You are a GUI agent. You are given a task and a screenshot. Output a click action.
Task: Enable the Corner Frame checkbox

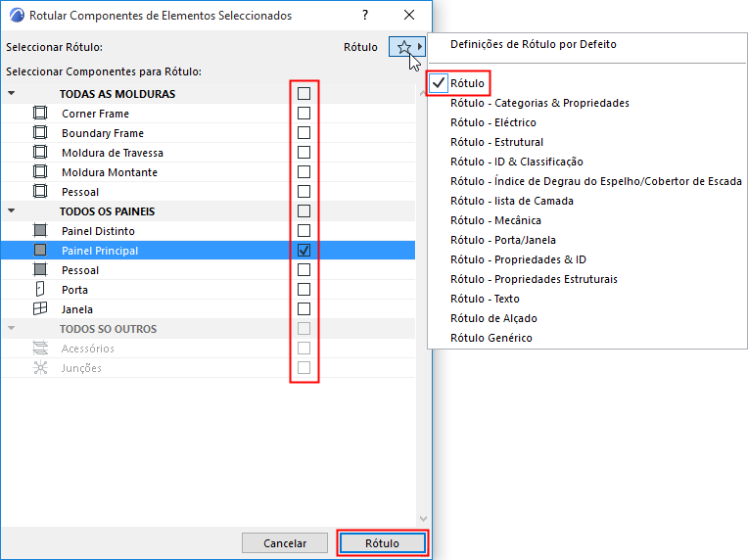click(304, 113)
